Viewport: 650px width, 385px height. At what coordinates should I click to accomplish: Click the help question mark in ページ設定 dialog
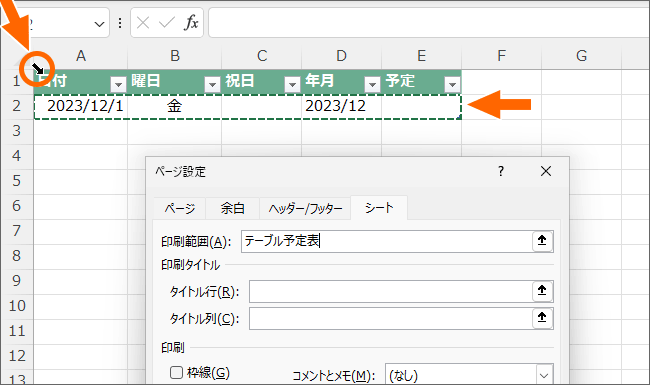[501, 171]
